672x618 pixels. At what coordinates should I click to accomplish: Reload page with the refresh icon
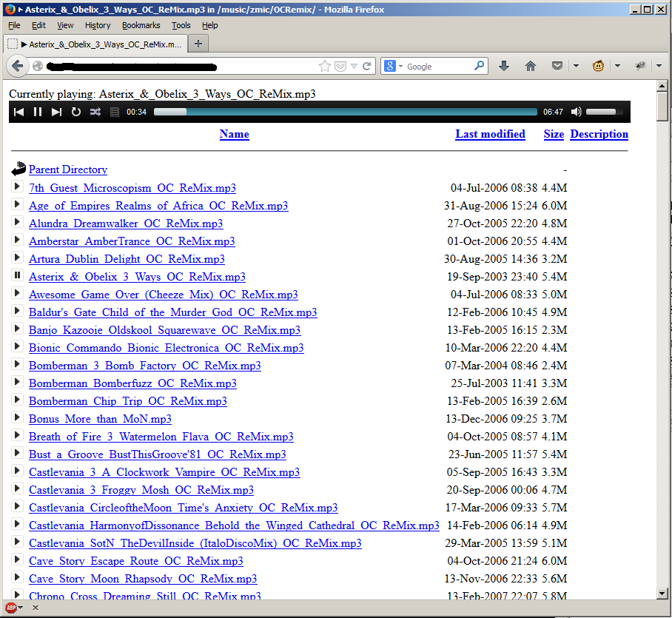tap(366, 66)
